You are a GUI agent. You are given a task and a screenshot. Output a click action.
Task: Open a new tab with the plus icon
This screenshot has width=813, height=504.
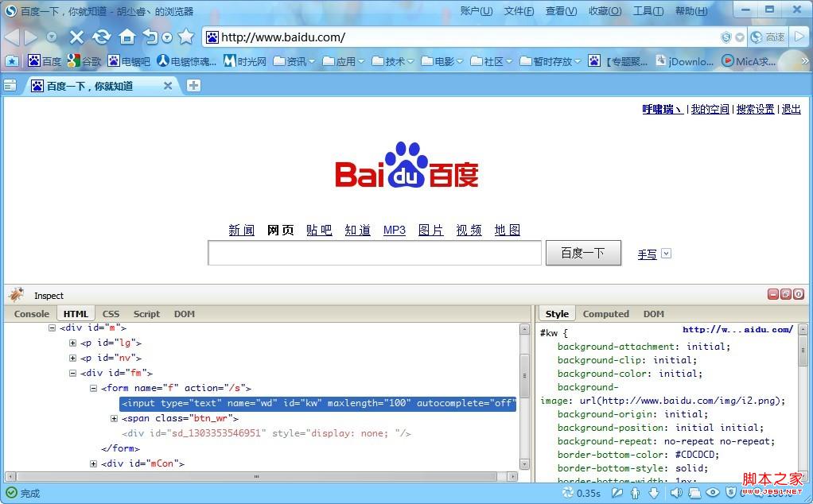coord(194,85)
